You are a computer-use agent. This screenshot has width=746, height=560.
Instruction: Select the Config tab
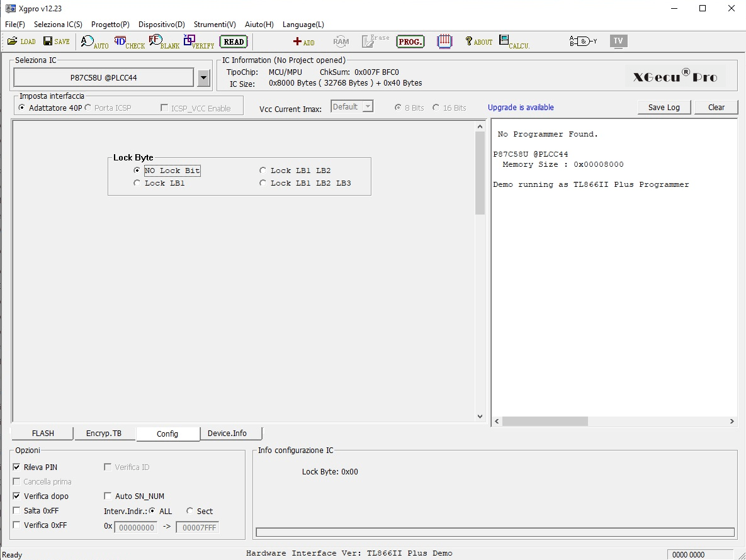(x=167, y=434)
